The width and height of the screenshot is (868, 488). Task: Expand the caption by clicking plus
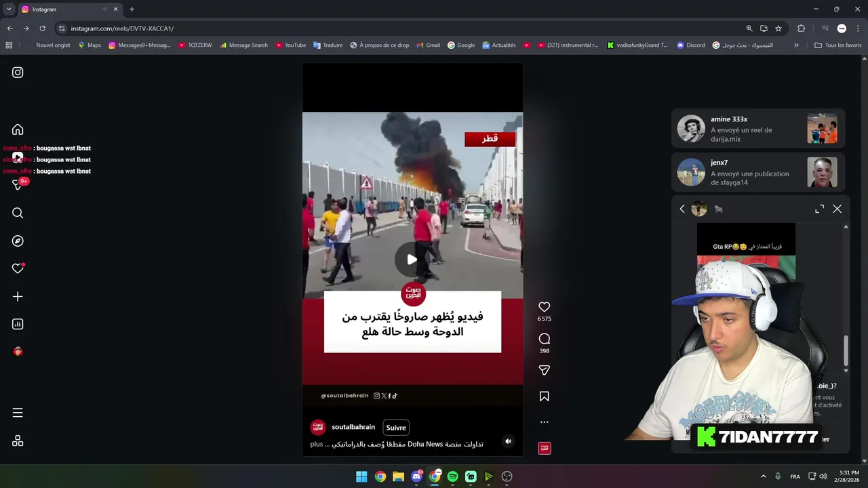click(x=317, y=444)
